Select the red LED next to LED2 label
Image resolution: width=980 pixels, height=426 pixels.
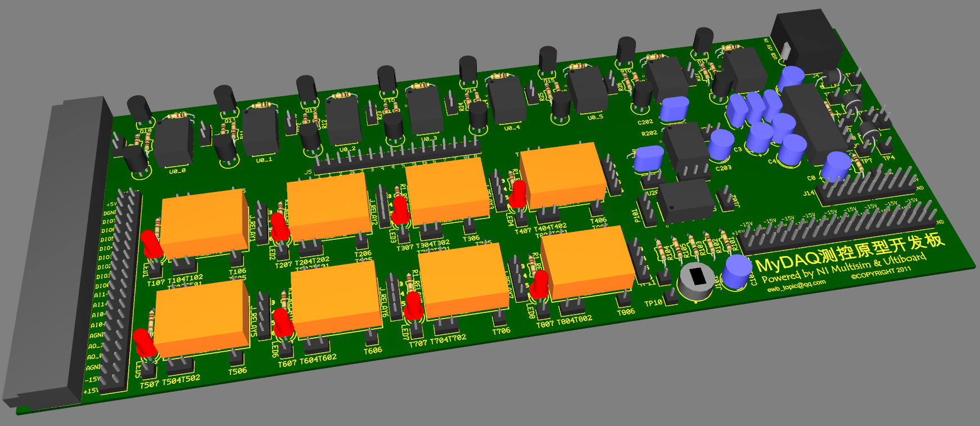pyautogui.click(x=279, y=227)
